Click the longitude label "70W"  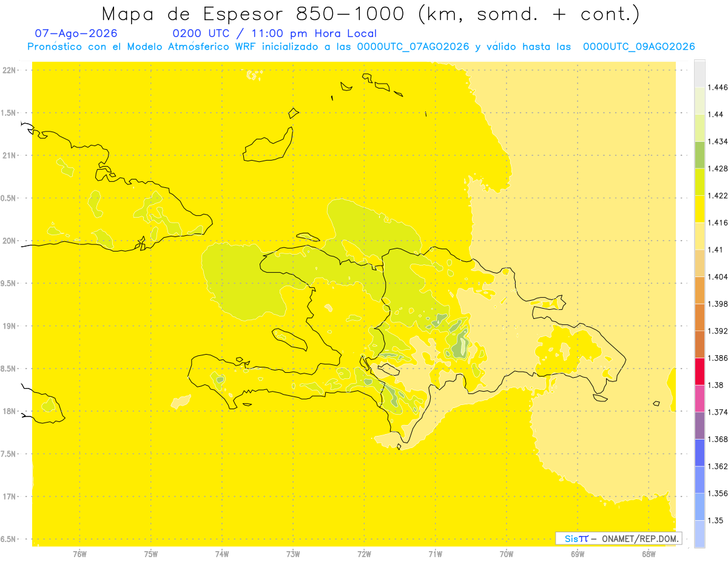point(507,554)
